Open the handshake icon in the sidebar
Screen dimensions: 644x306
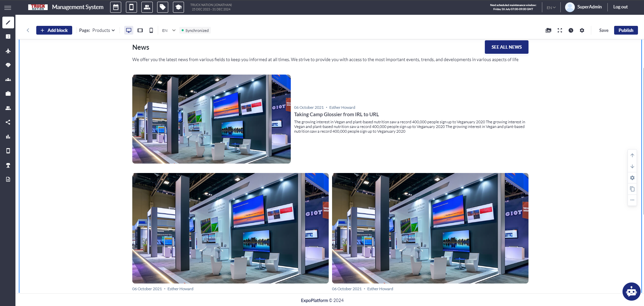coord(8,65)
